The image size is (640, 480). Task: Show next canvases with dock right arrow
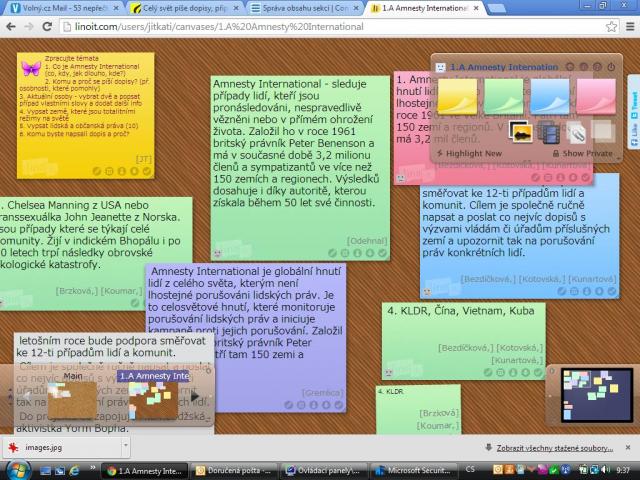(195, 396)
